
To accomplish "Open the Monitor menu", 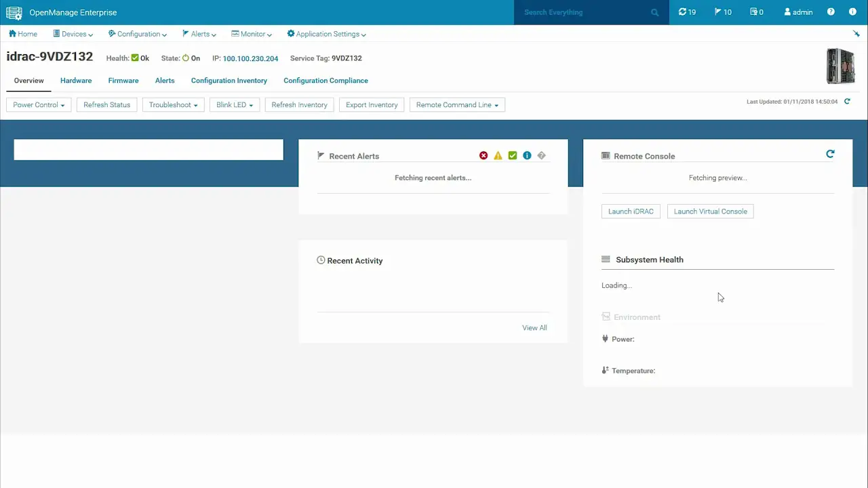I will (251, 34).
